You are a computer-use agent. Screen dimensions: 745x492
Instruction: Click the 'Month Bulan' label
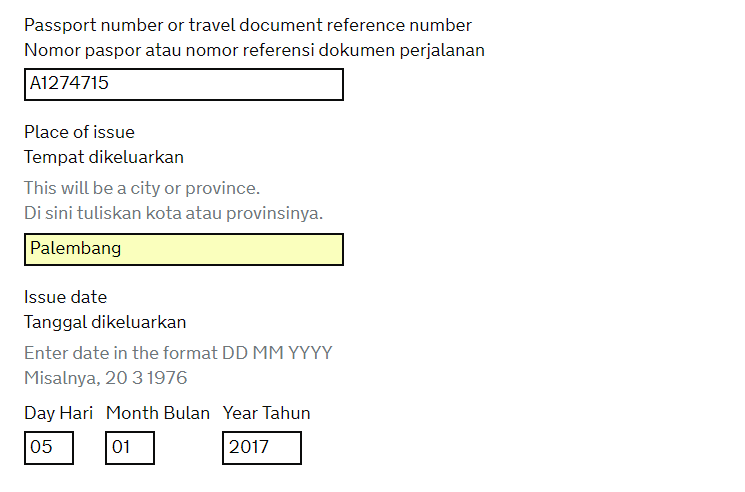point(158,413)
